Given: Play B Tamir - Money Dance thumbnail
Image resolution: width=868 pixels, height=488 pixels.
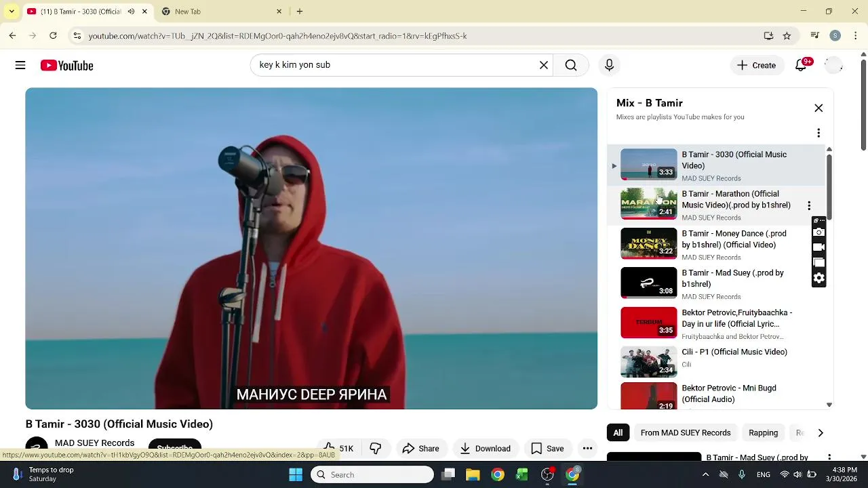Looking at the screenshot, I should click(649, 244).
